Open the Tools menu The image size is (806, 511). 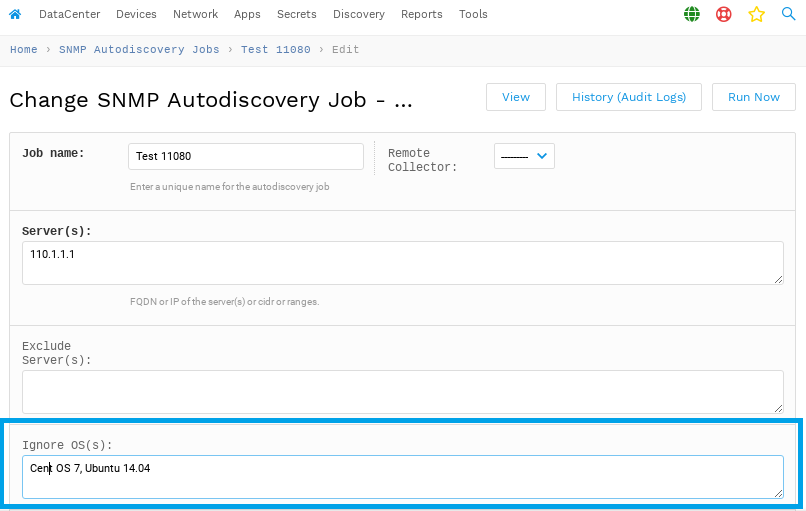click(473, 14)
